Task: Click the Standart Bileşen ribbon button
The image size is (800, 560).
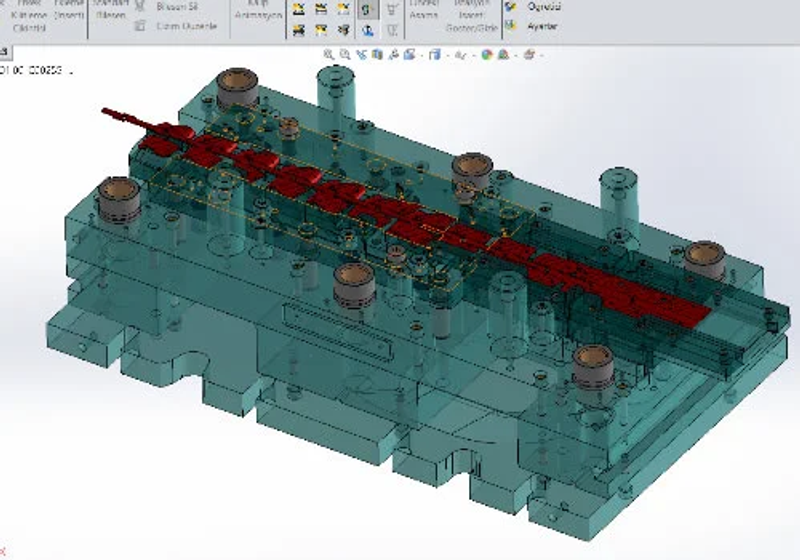Action: (110, 10)
